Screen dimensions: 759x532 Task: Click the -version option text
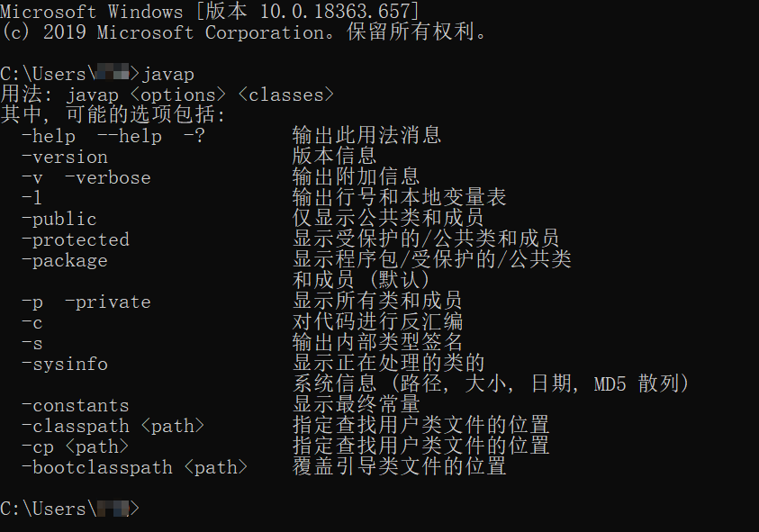coord(65,157)
